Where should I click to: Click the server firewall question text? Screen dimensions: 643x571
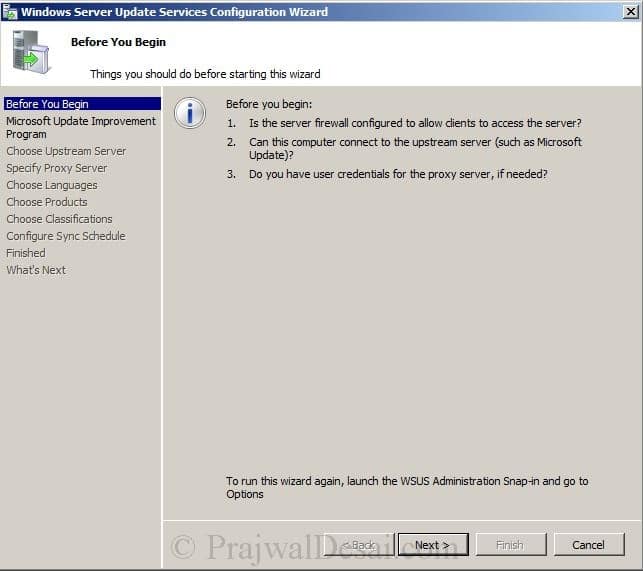[x=415, y=123]
